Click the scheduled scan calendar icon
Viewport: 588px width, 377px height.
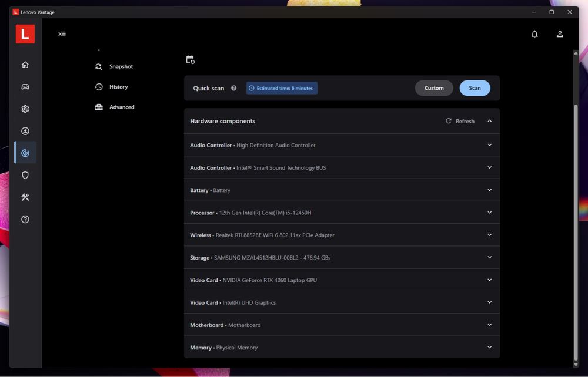click(191, 59)
